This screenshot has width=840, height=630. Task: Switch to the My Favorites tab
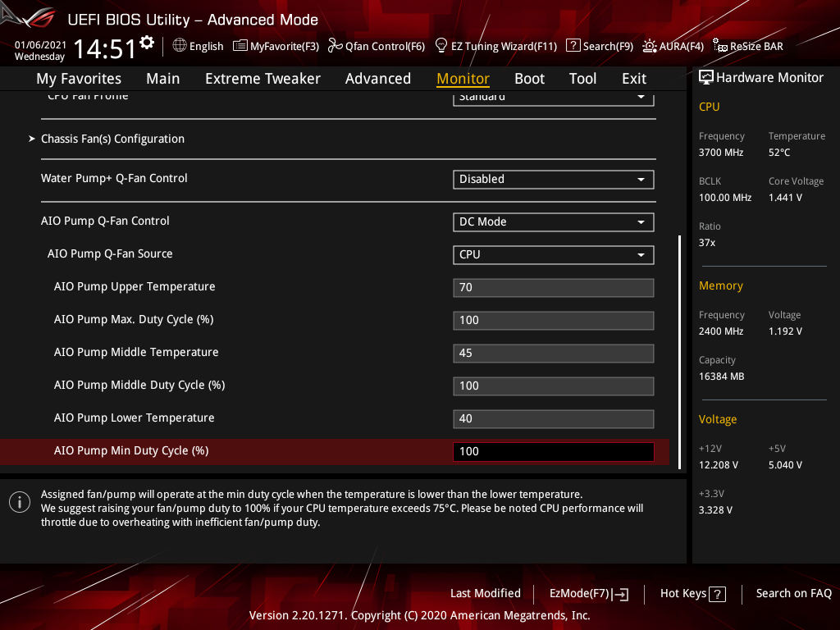[x=79, y=79]
